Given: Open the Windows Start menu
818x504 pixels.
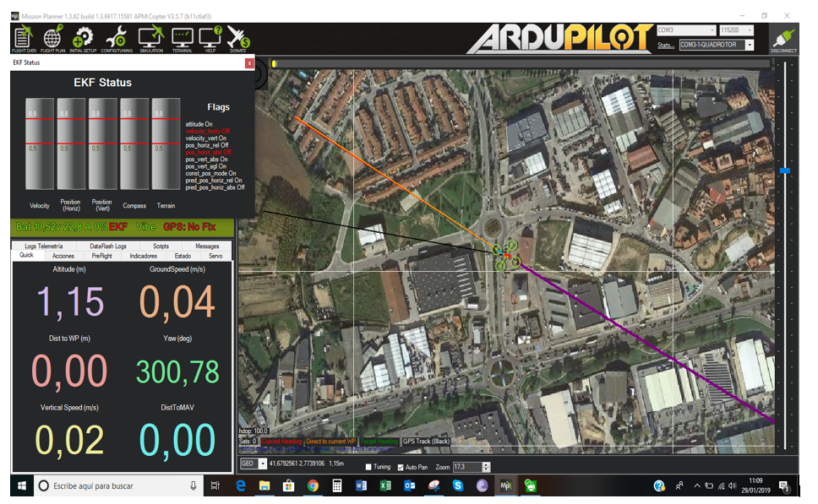Looking at the screenshot, I should click(22, 485).
